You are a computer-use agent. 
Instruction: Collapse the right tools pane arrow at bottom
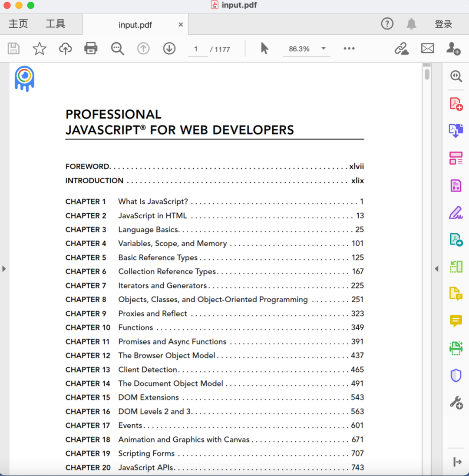pos(457,462)
